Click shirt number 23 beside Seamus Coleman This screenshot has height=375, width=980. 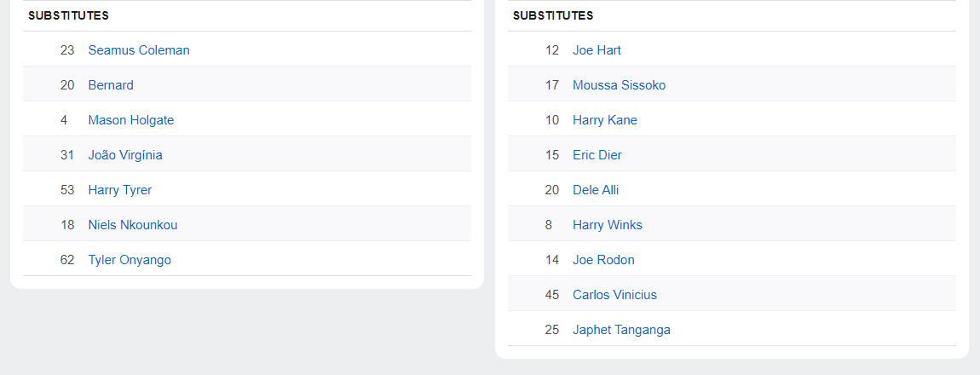tap(67, 50)
